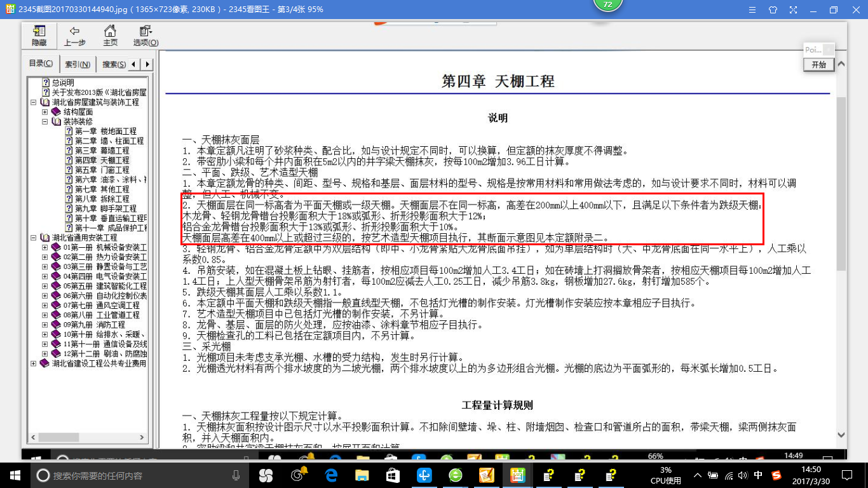
Task: Switch the 中 IME language indicator
Action: tap(759, 475)
